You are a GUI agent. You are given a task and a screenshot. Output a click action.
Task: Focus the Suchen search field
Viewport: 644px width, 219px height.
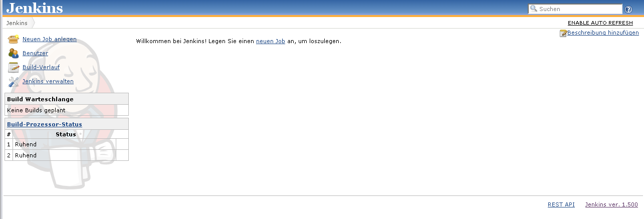(x=579, y=9)
